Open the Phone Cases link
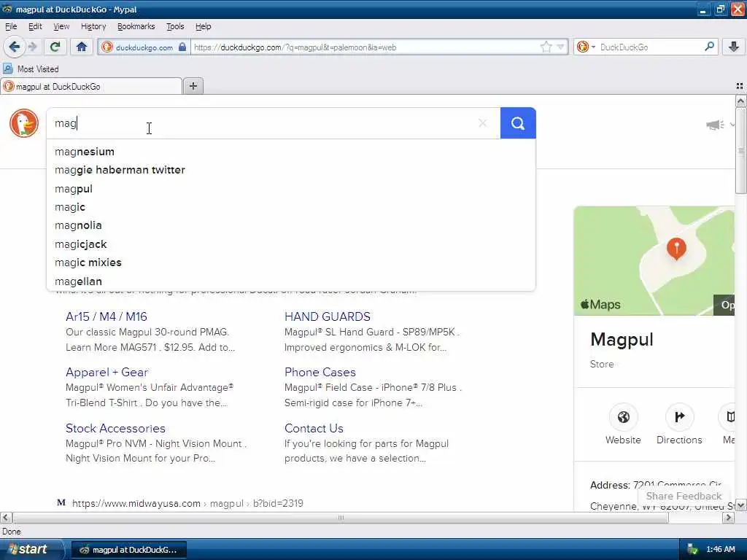The image size is (747, 560). point(320,373)
